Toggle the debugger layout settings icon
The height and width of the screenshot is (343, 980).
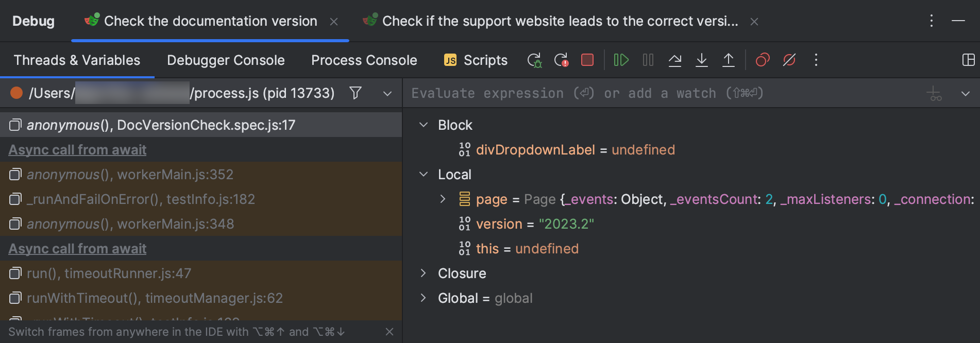968,60
